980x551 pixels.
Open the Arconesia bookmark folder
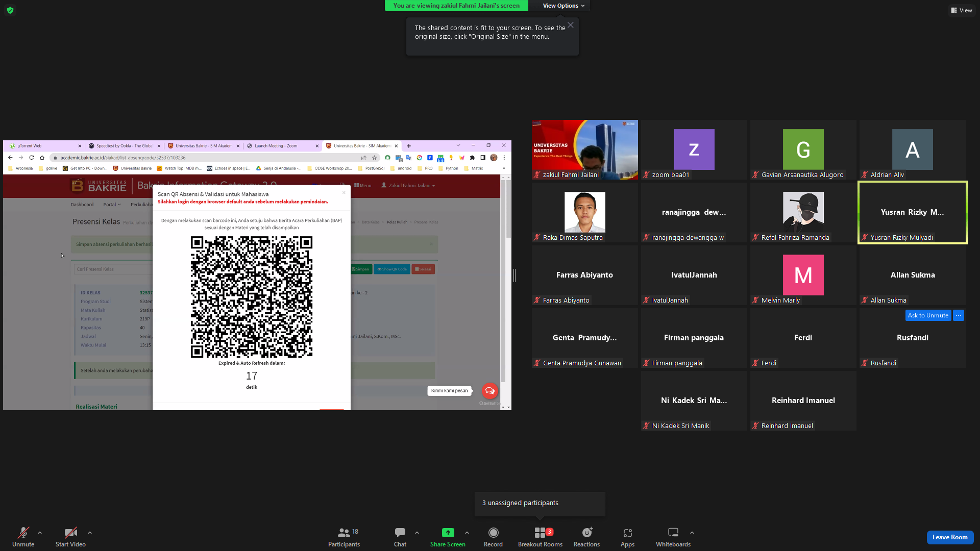(x=20, y=168)
